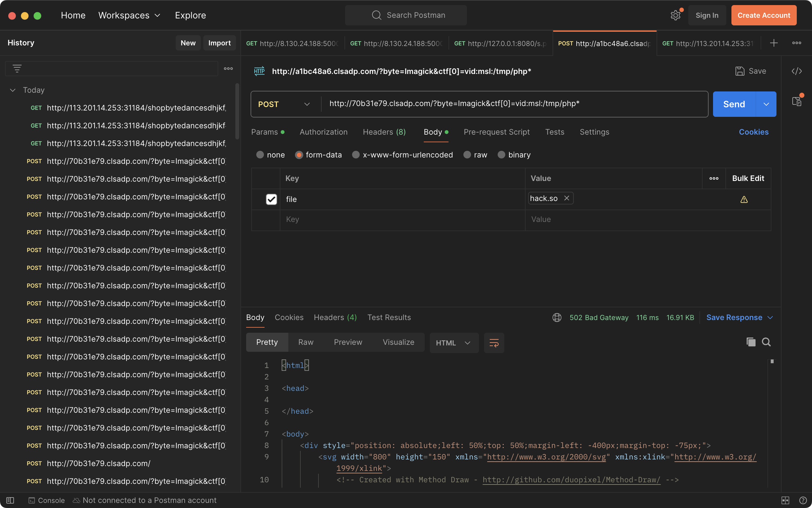Click the Send button
Screen dimensions: 812x508
(734, 104)
